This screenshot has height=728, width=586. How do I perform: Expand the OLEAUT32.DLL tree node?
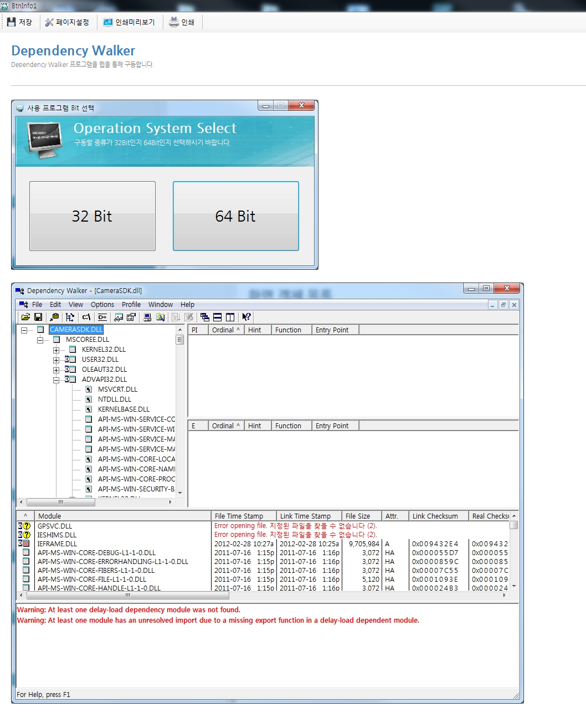point(56,370)
